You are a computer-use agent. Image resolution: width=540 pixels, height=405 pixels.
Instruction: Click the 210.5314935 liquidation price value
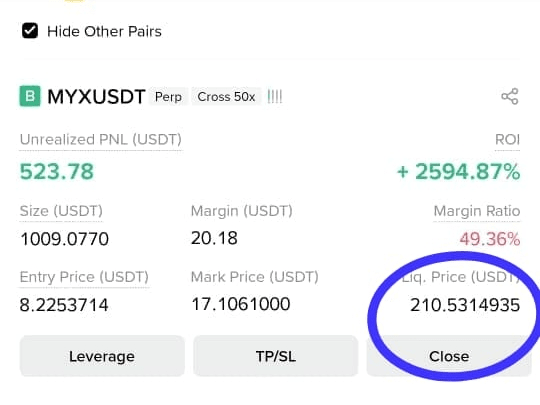point(465,305)
